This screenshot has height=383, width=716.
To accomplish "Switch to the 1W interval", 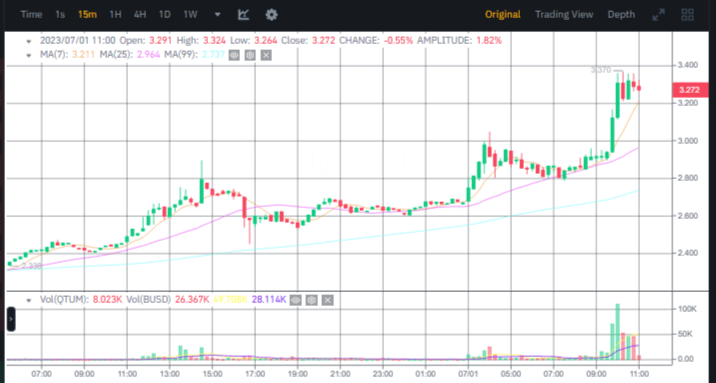I will (190, 15).
